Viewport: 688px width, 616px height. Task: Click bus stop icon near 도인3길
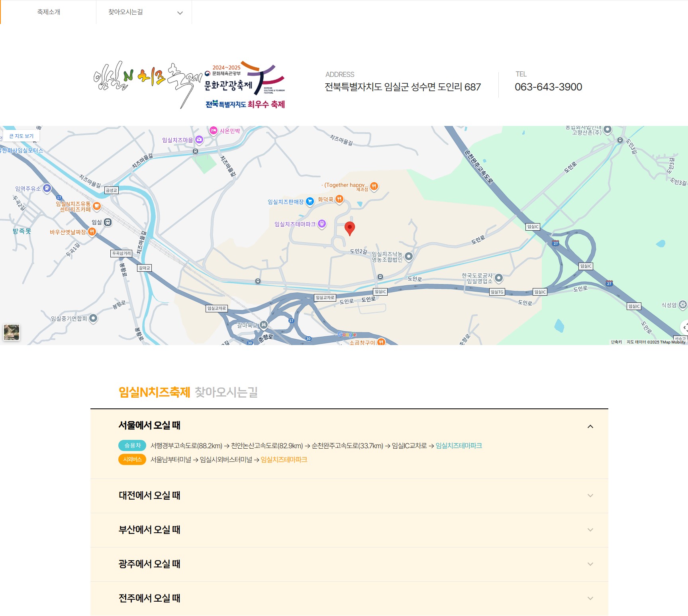pos(620,140)
